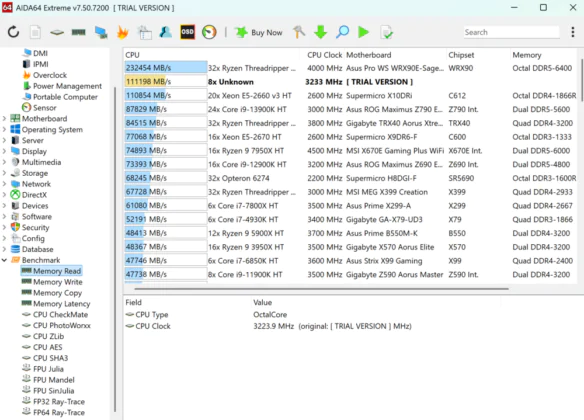
Task: Expand the Network tree node
Action: coord(4,184)
